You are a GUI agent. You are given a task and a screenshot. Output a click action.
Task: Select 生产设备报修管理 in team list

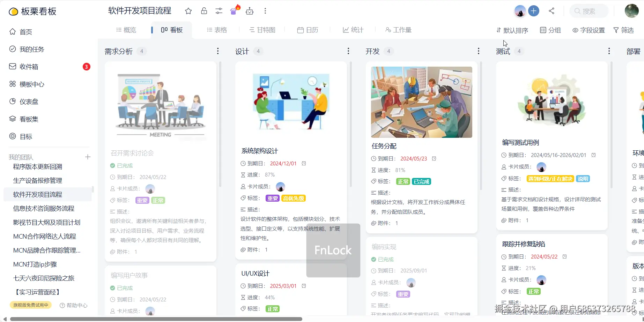pos(38,180)
